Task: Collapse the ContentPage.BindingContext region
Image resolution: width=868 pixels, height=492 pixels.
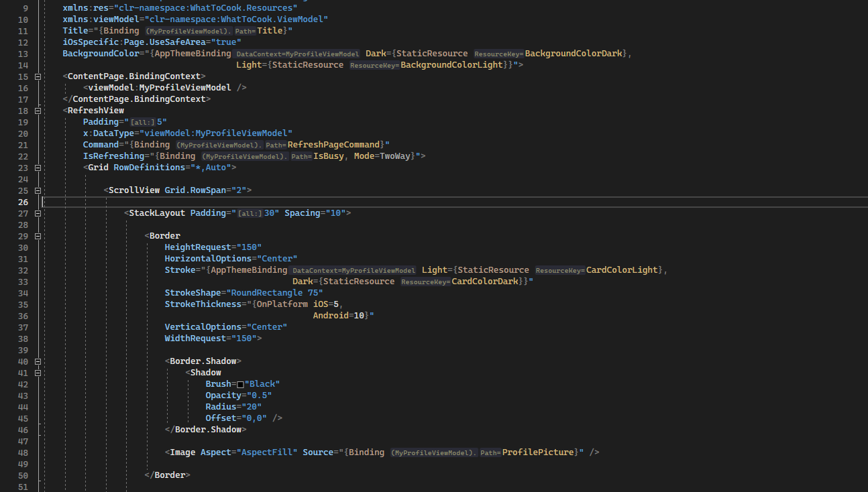Action: tap(38, 76)
